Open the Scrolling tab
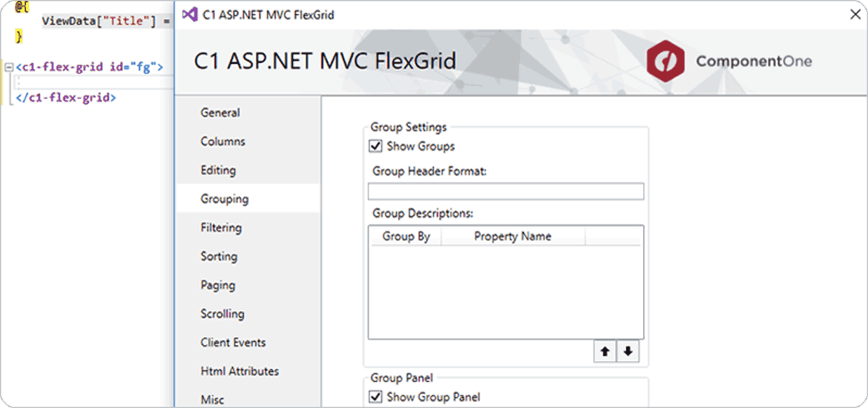 tap(248, 313)
